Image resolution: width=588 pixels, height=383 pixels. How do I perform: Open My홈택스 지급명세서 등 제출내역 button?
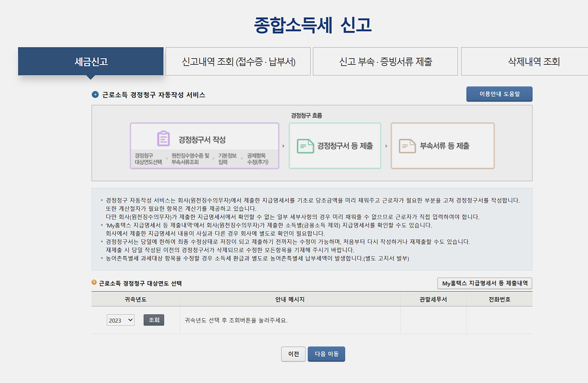click(x=484, y=283)
